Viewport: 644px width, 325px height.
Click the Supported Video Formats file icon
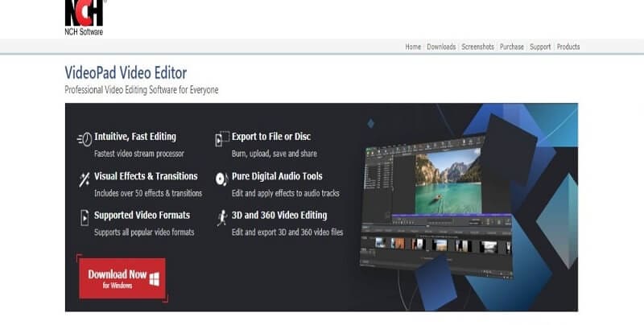point(85,217)
